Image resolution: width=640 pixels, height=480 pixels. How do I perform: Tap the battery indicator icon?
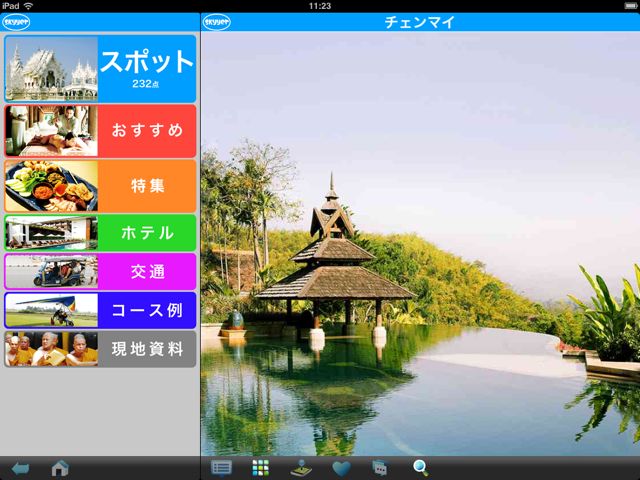(x=631, y=6)
